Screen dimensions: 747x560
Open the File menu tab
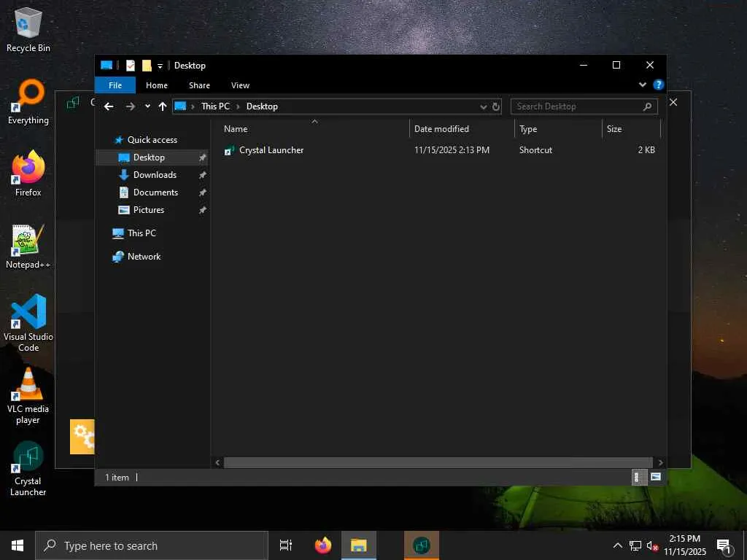tap(115, 85)
